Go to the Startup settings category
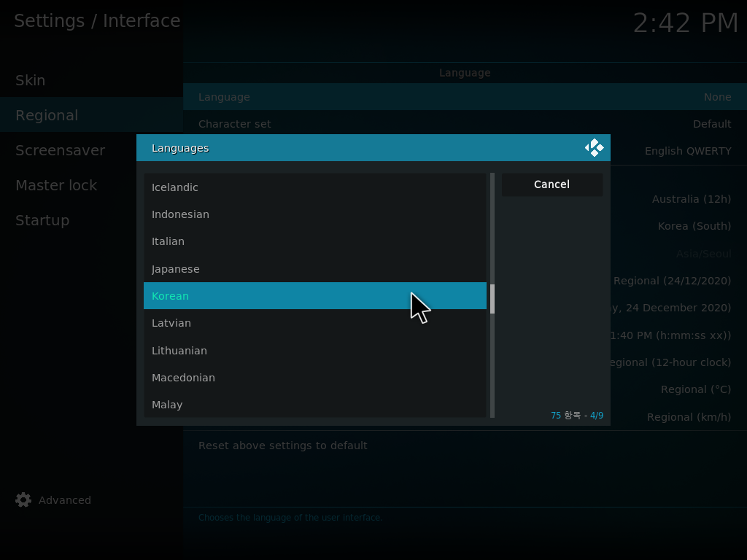Viewport: 747px width, 560px height. click(42, 220)
